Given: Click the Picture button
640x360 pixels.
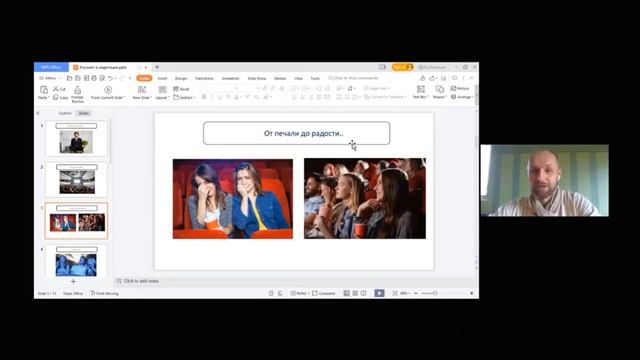Looking at the screenshot, I should pos(460,88).
